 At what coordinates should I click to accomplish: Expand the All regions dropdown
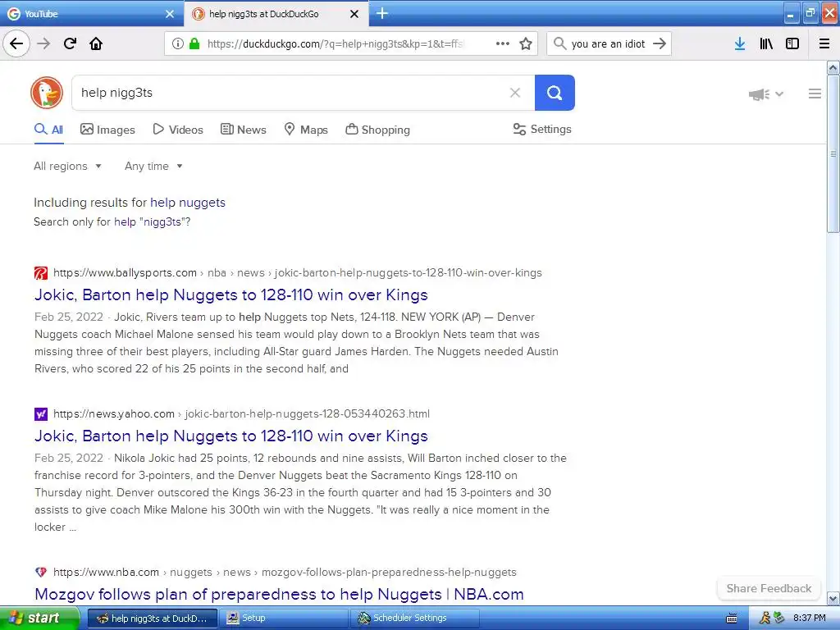pyautogui.click(x=67, y=166)
